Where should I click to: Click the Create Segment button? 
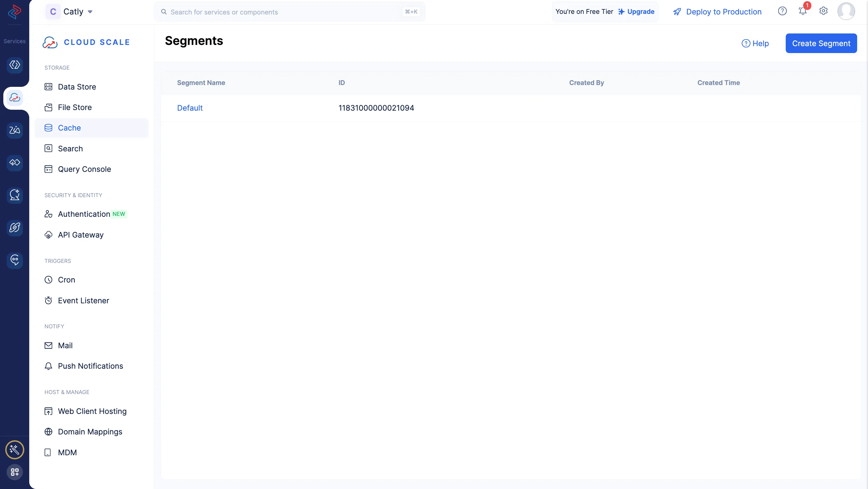[821, 43]
